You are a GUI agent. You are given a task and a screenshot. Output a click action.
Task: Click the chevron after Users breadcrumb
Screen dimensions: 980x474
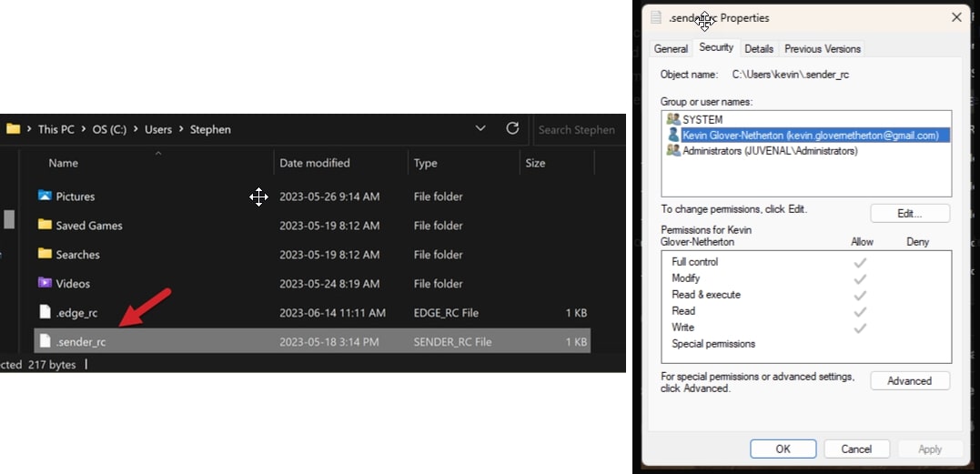tap(181, 129)
